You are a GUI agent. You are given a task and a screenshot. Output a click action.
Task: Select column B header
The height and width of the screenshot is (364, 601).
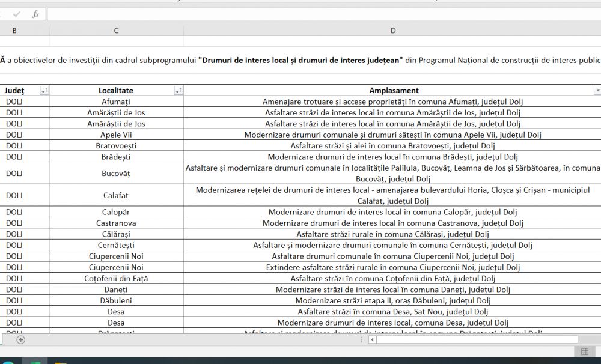(14, 31)
